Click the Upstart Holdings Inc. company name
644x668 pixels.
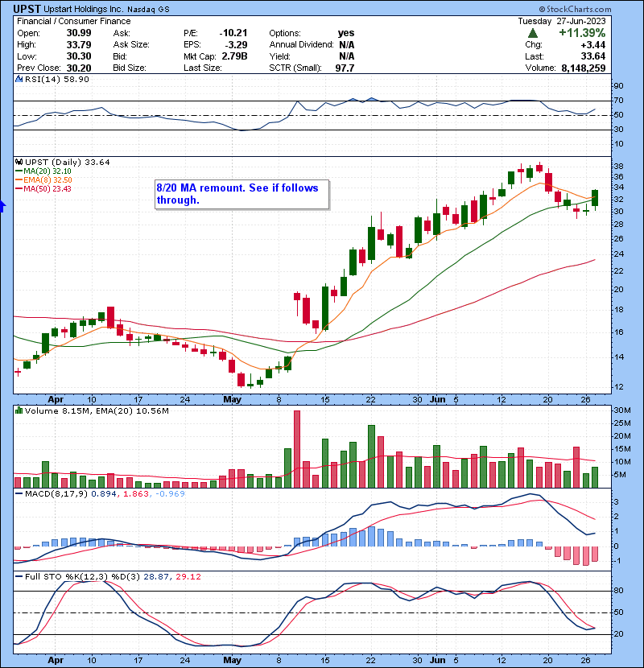pos(84,9)
